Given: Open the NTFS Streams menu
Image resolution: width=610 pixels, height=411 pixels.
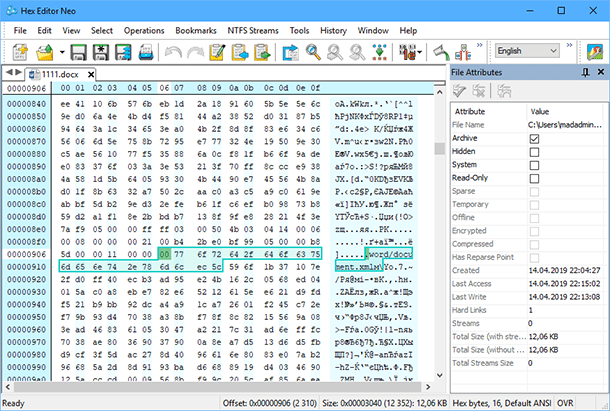Looking at the screenshot, I should pyautogui.click(x=253, y=30).
